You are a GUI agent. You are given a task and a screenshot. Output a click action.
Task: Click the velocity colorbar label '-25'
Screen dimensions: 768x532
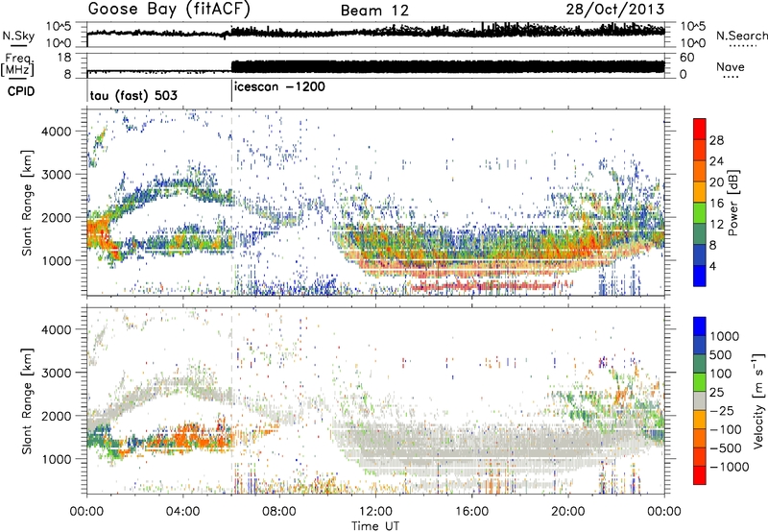720,411
